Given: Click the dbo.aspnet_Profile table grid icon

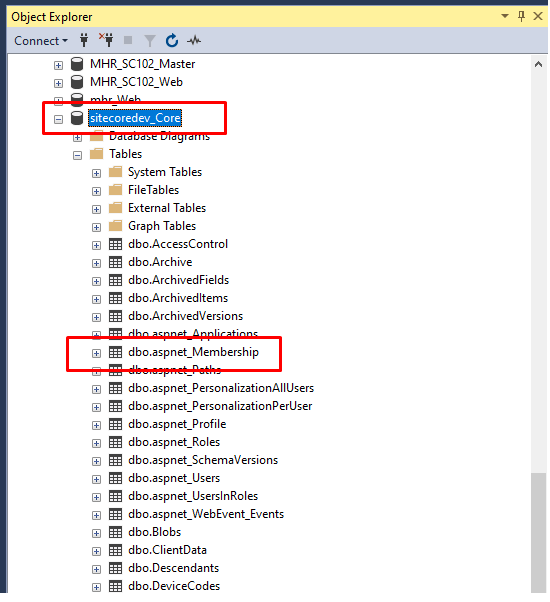Looking at the screenshot, I should 116,424.
